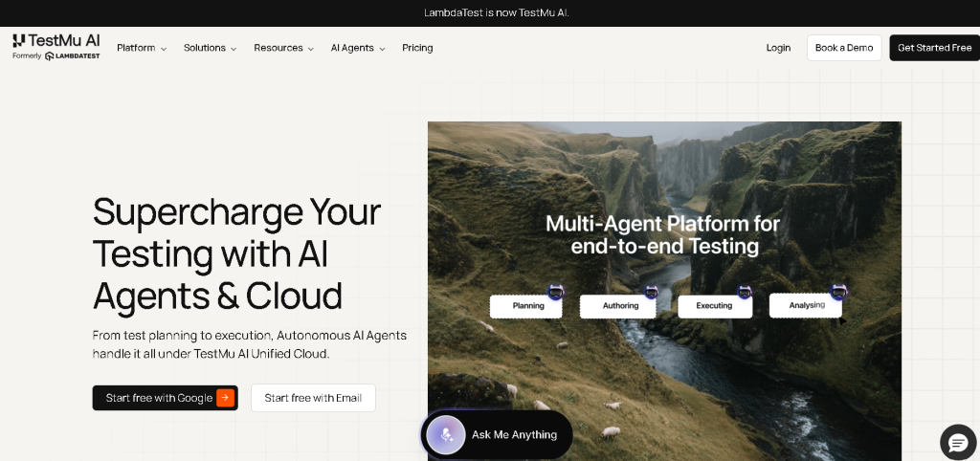Expand the AI Agents menu chevron
Screen dimensions: 980x461
click(381, 49)
